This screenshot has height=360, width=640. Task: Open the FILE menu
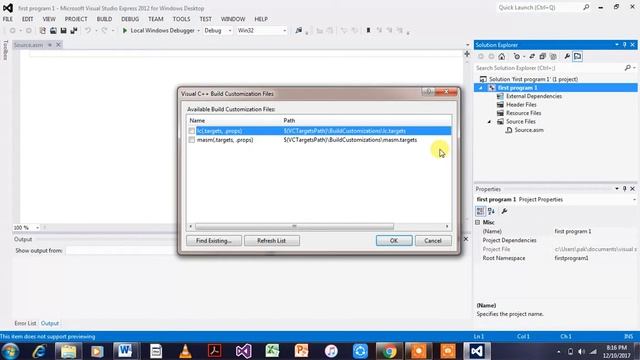8,19
